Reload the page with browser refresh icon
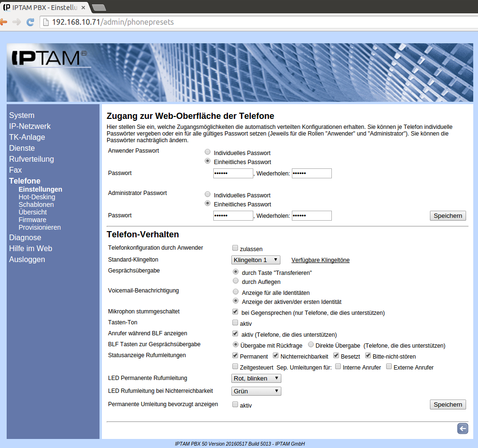Screen dimensions: 478x448 point(30,22)
